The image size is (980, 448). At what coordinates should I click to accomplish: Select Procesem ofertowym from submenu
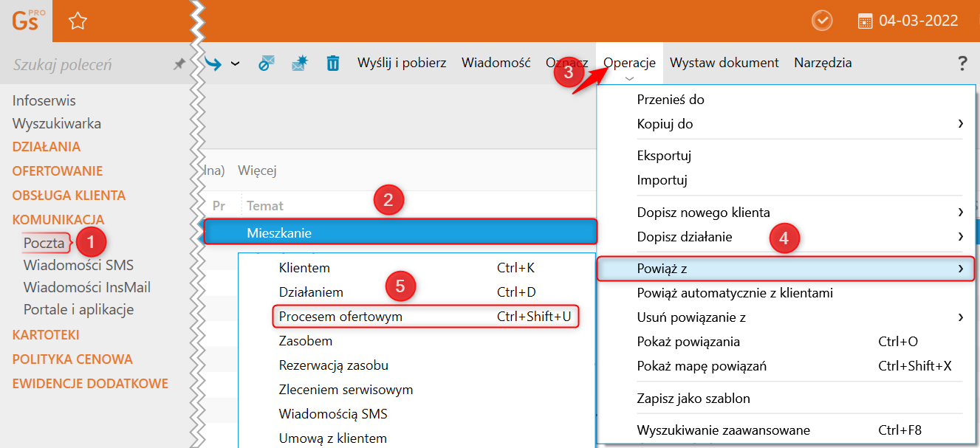click(340, 317)
